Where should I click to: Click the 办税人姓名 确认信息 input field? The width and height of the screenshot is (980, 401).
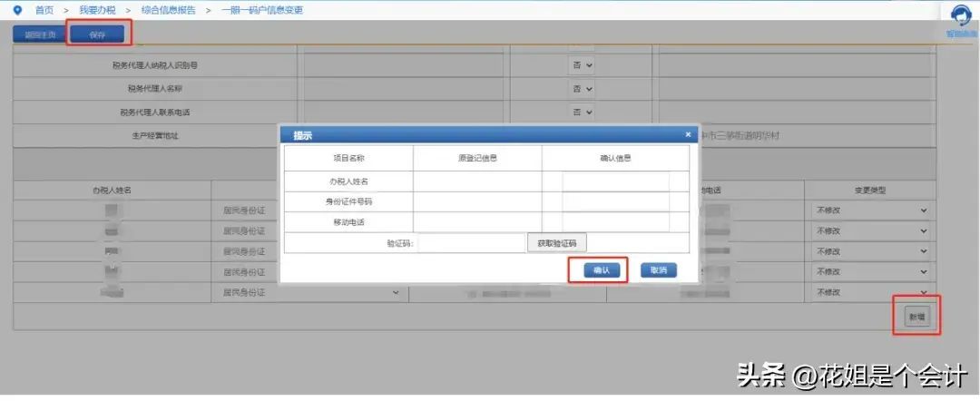(x=615, y=181)
